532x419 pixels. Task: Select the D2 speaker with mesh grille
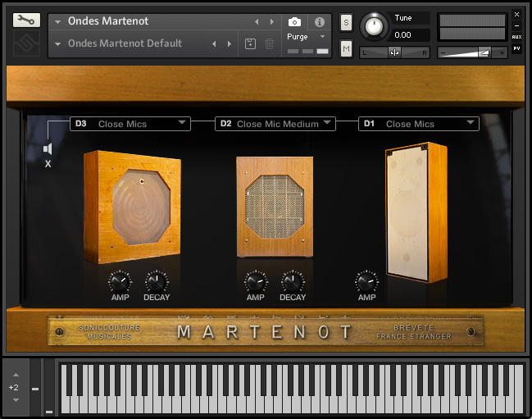(275, 207)
